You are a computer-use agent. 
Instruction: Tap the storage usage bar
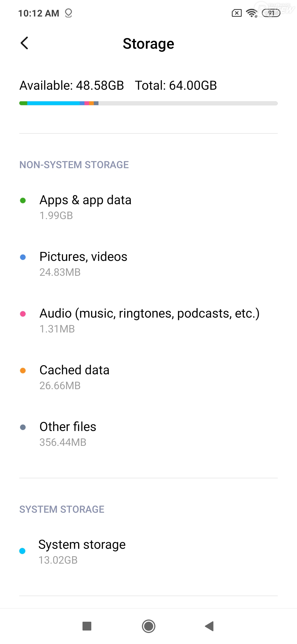coord(148,103)
